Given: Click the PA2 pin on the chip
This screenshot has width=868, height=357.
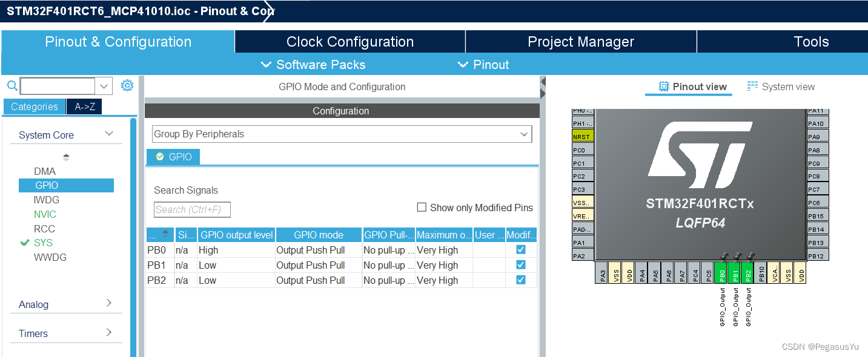Looking at the screenshot, I should coord(582,256).
